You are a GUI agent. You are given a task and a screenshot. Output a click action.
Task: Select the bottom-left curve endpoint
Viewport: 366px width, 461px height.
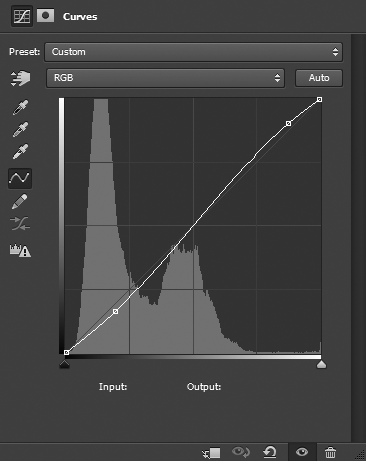[x=67, y=352]
